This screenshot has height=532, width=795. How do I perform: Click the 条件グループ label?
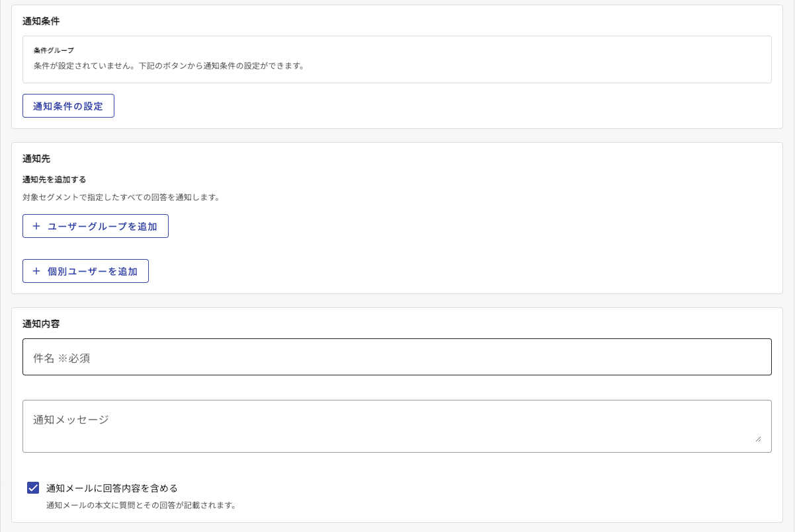pyautogui.click(x=54, y=50)
